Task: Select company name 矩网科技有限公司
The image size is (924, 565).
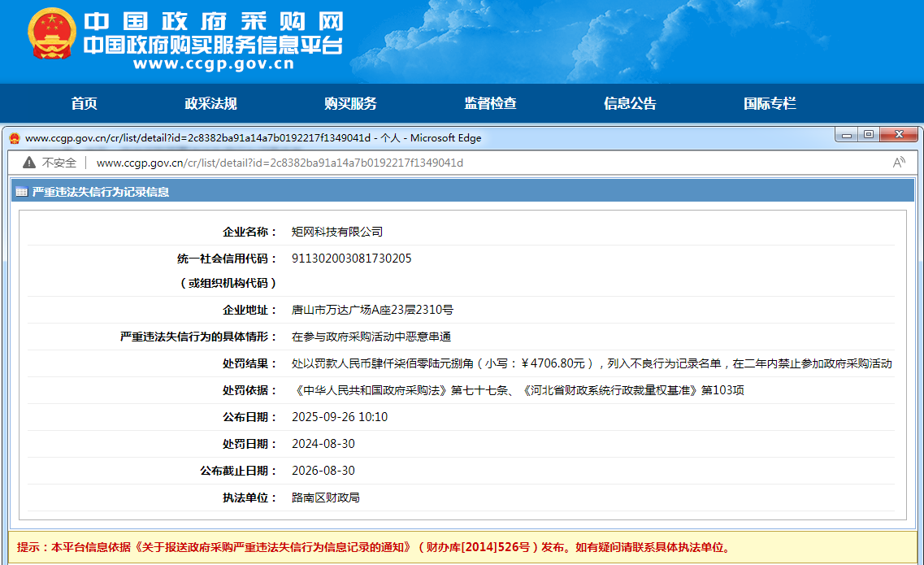Action: pos(337,232)
